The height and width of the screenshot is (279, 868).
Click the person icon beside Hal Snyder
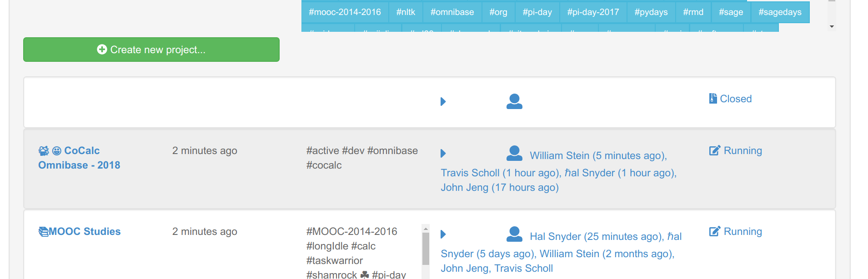pos(514,234)
